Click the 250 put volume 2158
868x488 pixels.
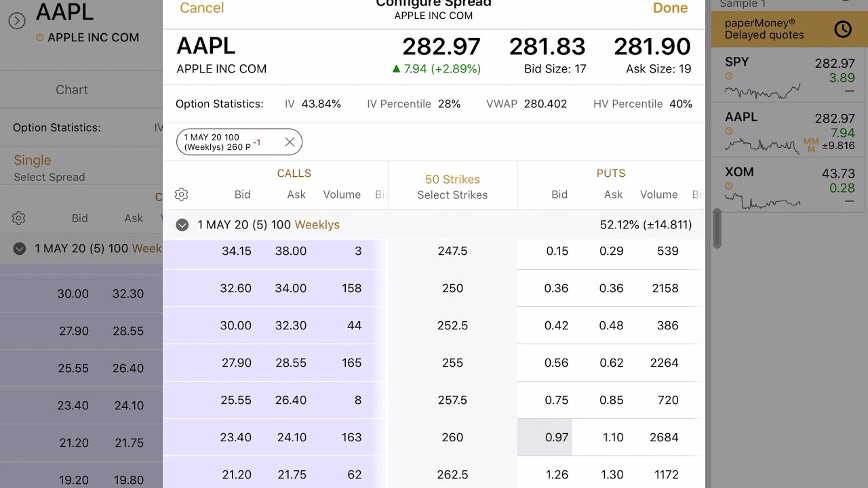(665, 288)
